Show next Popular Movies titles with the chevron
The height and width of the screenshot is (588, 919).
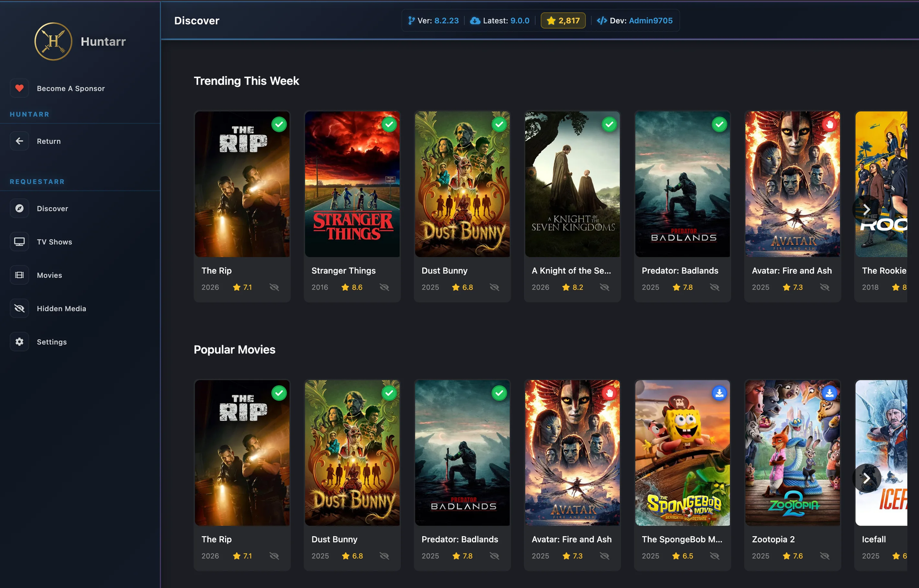[867, 478]
